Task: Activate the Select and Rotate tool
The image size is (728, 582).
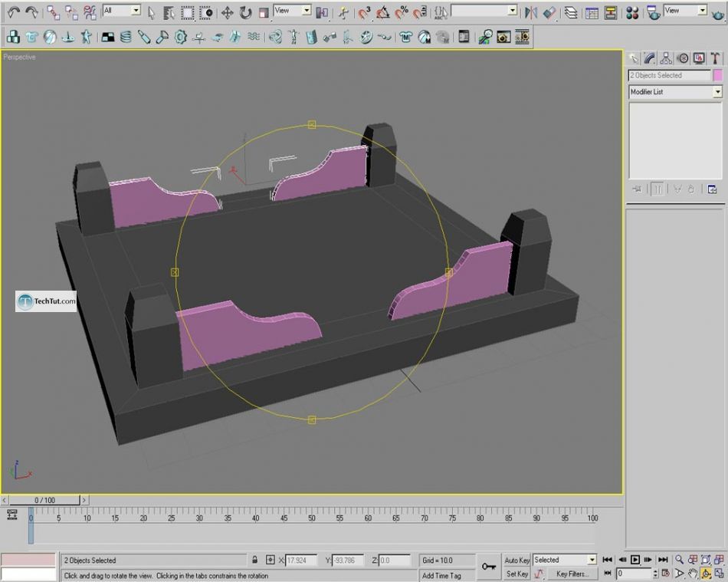Action: pyautogui.click(x=246, y=12)
